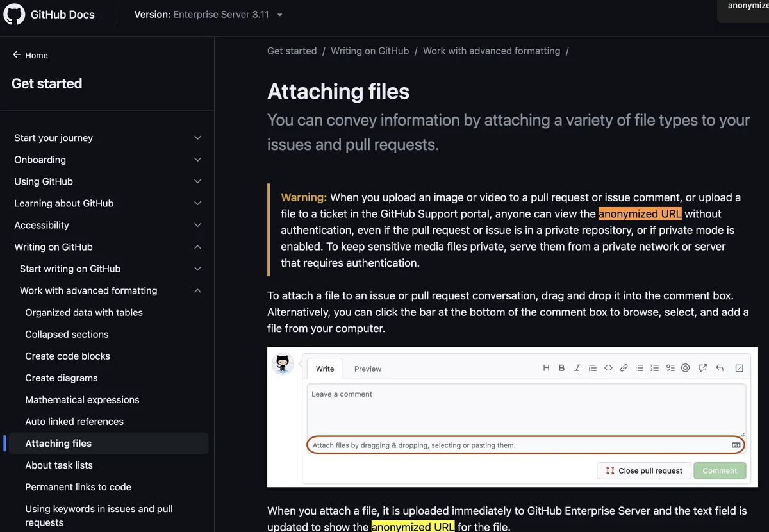Open the Enterprise Server 3.11 version dropdown
Screen dimensions: 769x532
(208, 14)
